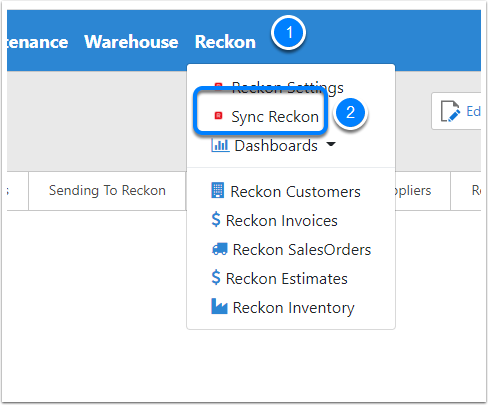Click the red Sync Reckon icon
The width and height of the screenshot is (488, 405).
coord(218,115)
